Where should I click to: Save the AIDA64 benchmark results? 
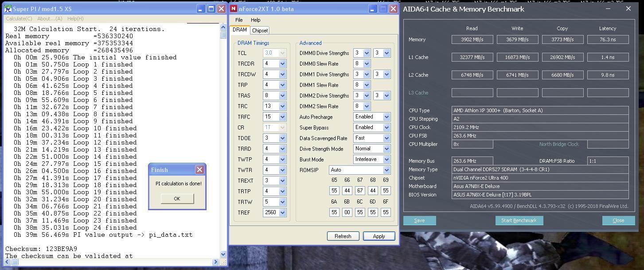pyautogui.click(x=419, y=220)
